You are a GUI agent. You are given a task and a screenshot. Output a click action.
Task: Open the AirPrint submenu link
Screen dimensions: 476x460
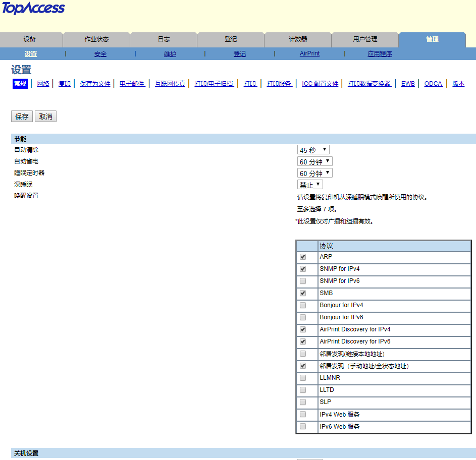tap(309, 53)
